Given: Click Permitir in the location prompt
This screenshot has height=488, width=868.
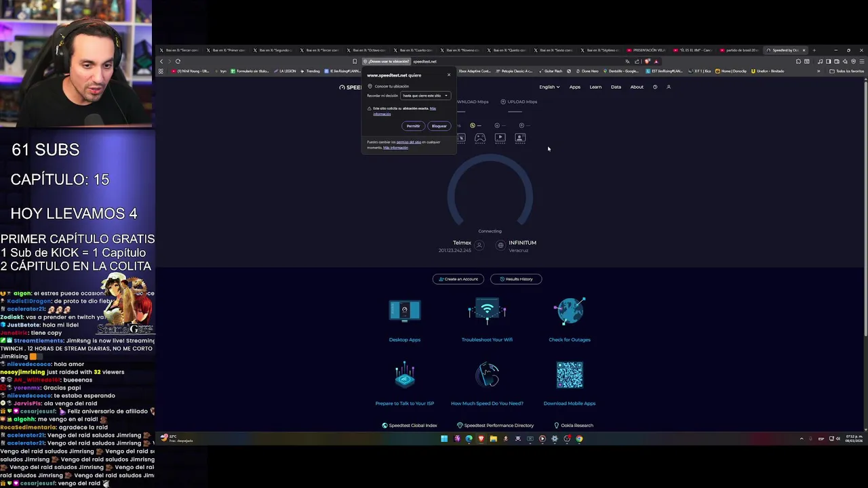Looking at the screenshot, I should point(413,126).
